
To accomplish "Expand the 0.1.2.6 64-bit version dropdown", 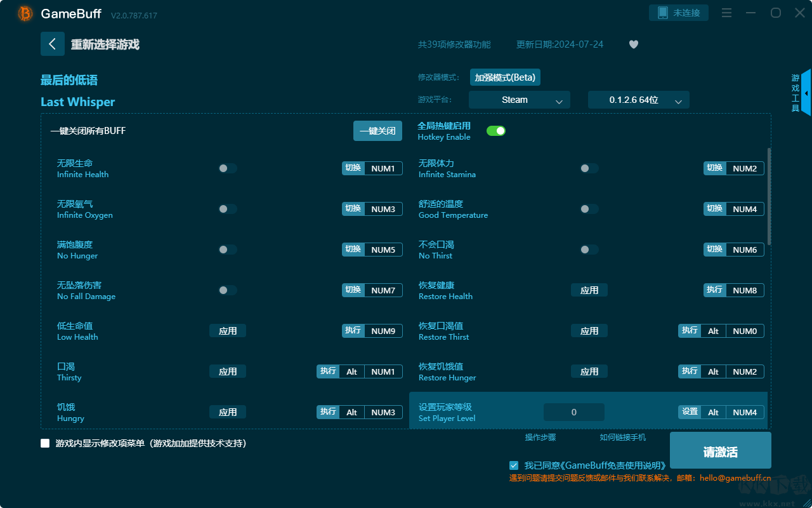I will coord(638,100).
